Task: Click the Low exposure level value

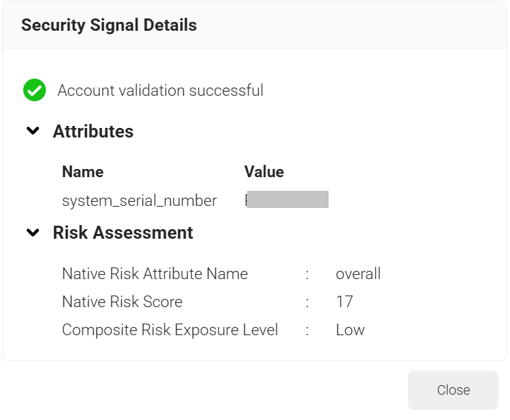Action: point(350,330)
